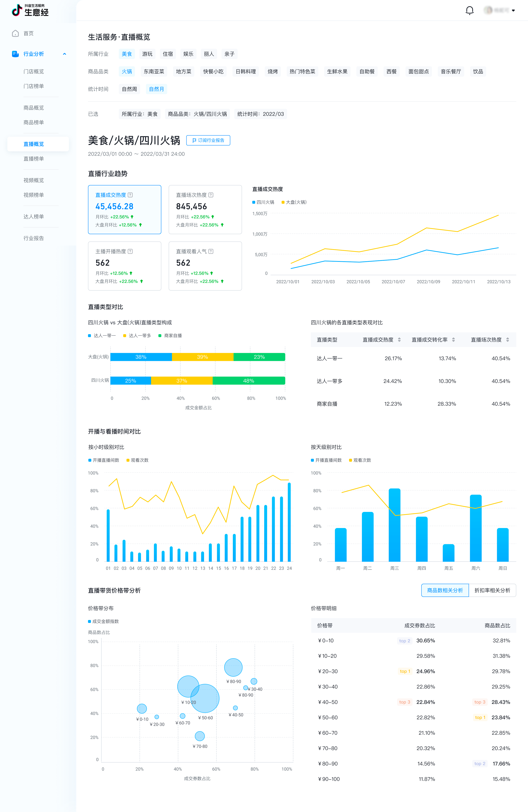Viewport: 528px width, 812px height.
Task: Click the 直播概览 sidebar icon
Action: (x=34, y=144)
